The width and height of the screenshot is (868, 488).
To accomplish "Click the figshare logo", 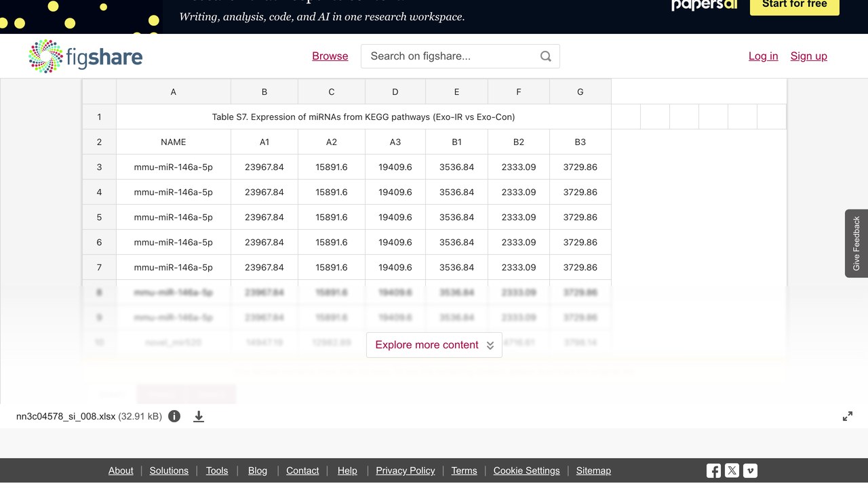I will [x=85, y=56].
